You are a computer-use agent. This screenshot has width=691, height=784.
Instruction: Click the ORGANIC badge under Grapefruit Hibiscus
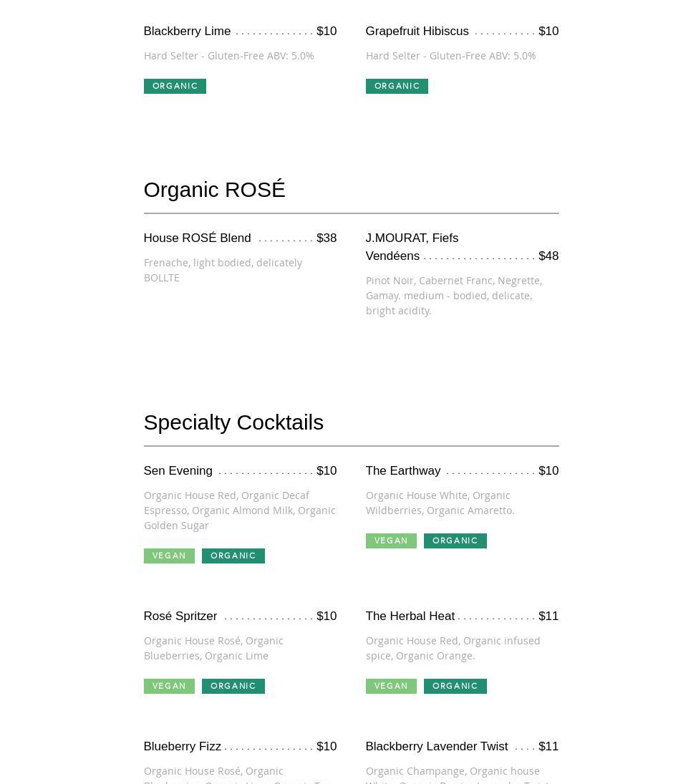(397, 86)
